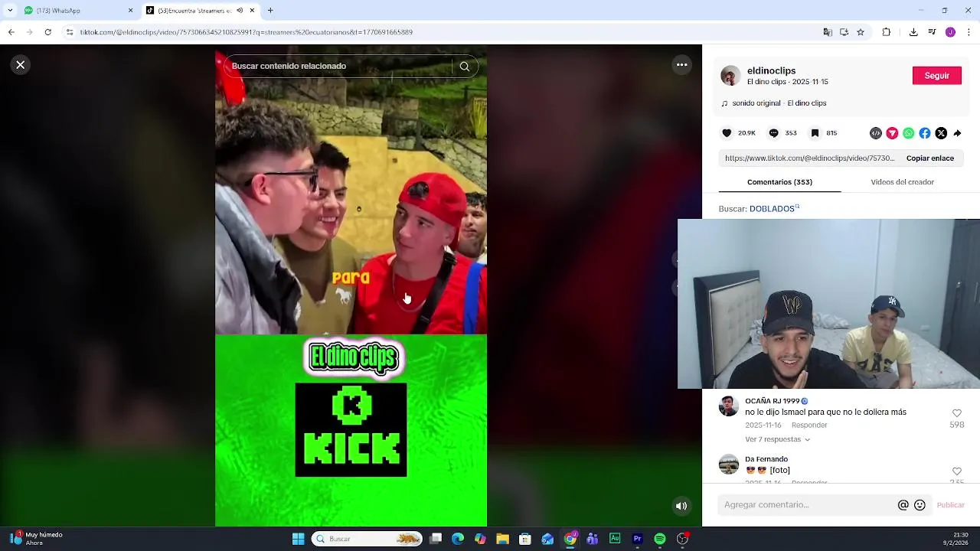980x551 pixels.
Task: Open Chrome three-dot menu
Action: tap(969, 32)
